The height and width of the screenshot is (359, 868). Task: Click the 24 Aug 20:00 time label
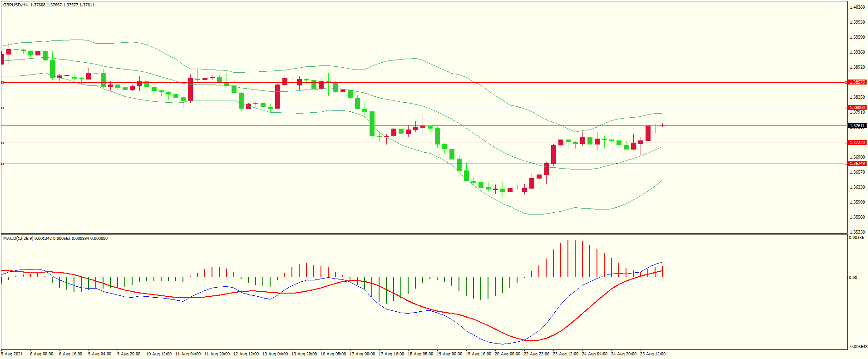(624, 354)
